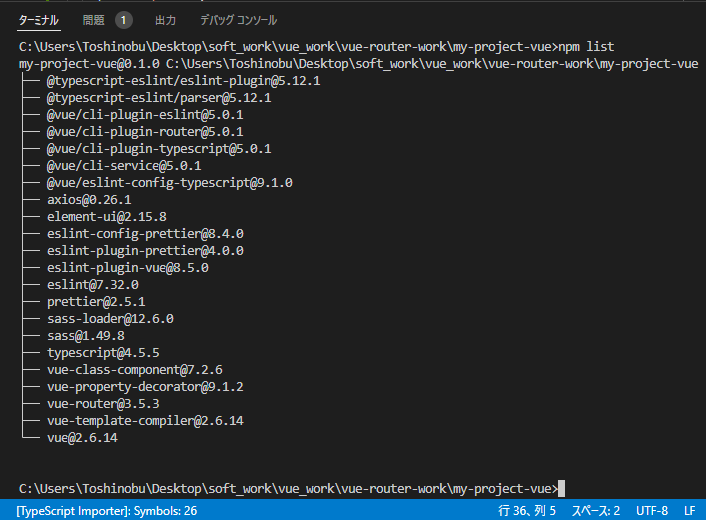Click the prettier@2.5.1 entry

(96, 302)
